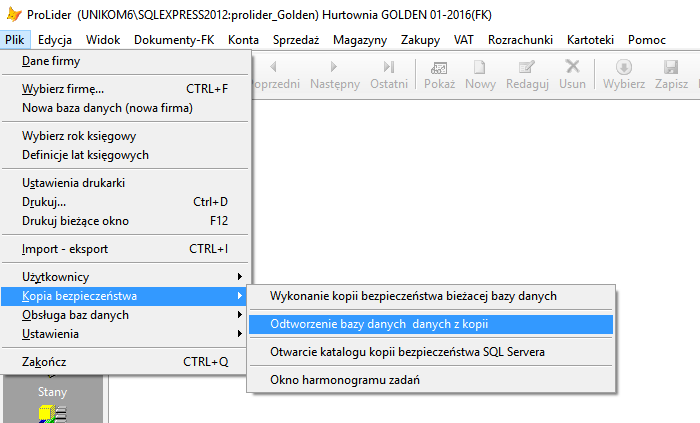Viewport: 700px width, 423px height.
Task: Click the ProLider application logo icon
Action: coord(14,14)
